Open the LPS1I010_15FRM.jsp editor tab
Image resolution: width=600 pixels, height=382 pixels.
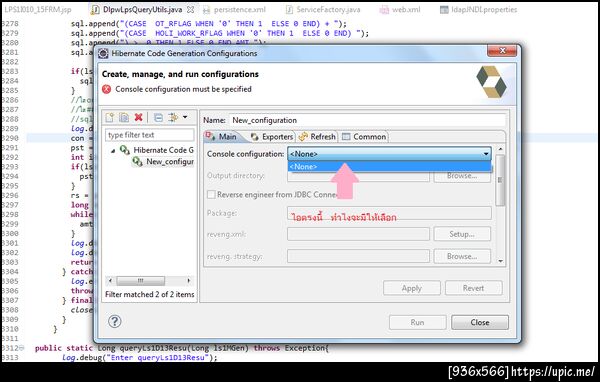(37, 10)
